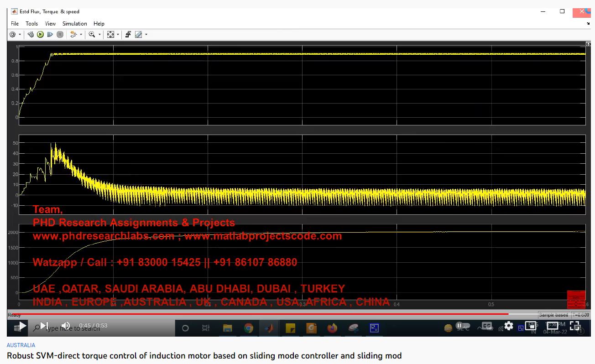595x364 pixels.
Task: Toggle the video CC subtitles button
Action: [x=486, y=326]
